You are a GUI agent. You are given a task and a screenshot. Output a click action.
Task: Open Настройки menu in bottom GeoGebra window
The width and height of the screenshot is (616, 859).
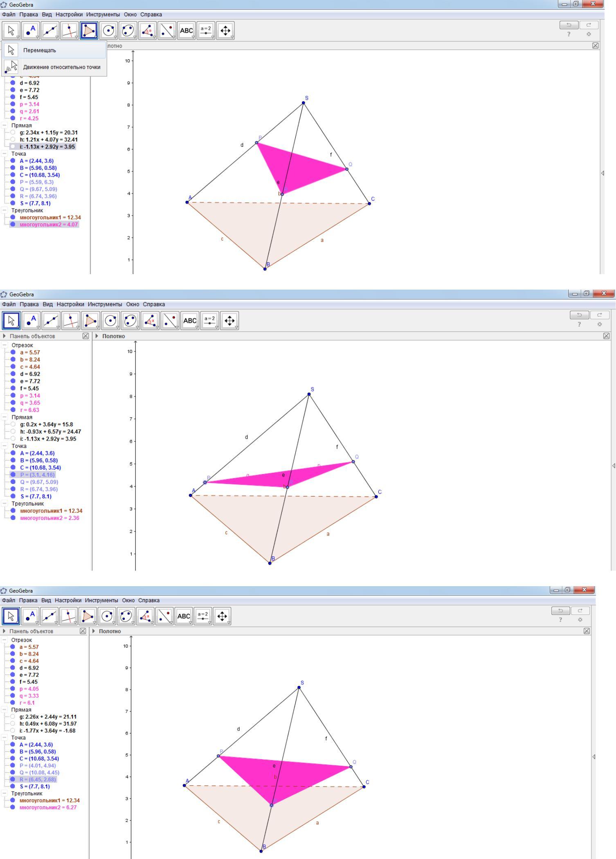click(x=68, y=600)
